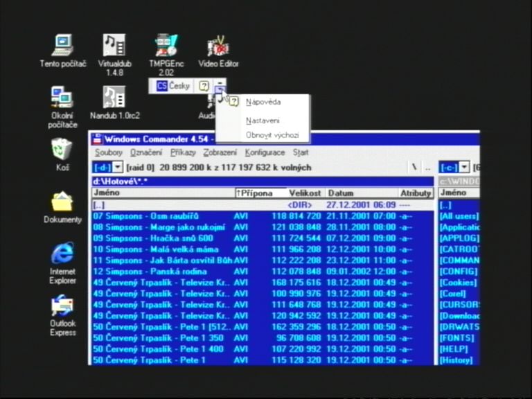
Task: Click the d:\Hotové\*.* path bar
Action: [263, 181]
